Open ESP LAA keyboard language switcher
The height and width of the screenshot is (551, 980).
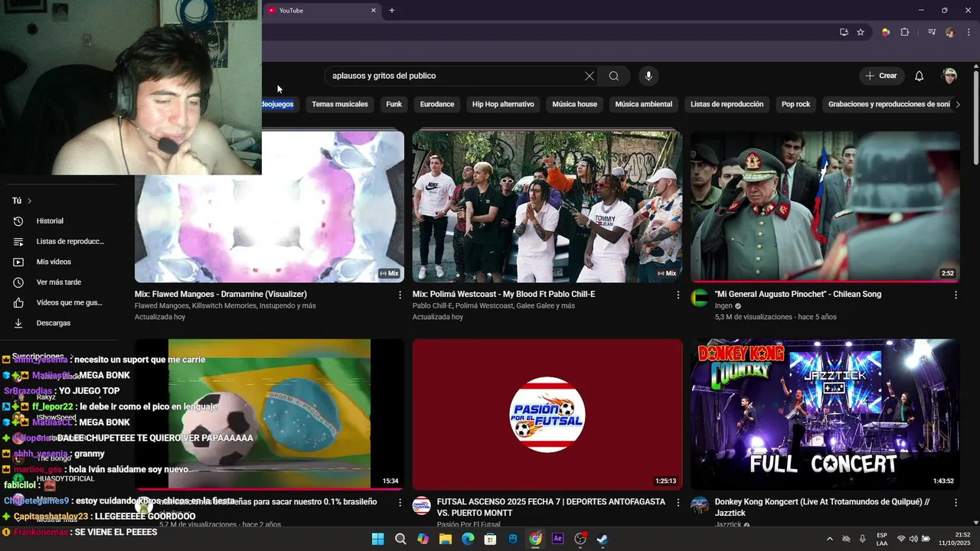pos(882,539)
